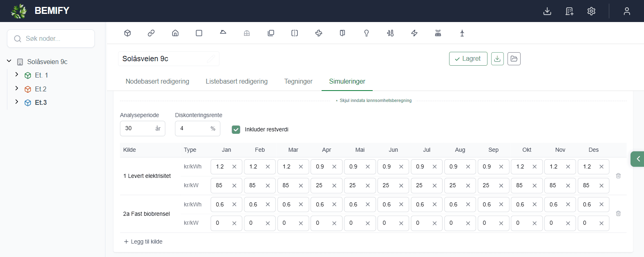Click the greyed window icon in toolbar
The height and width of the screenshot is (257, 644).
(247, 33)
